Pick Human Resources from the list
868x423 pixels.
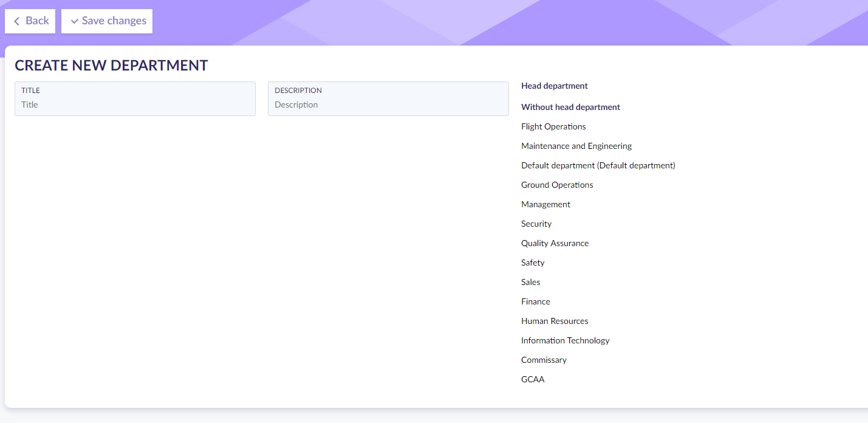(x=555, y=321)
